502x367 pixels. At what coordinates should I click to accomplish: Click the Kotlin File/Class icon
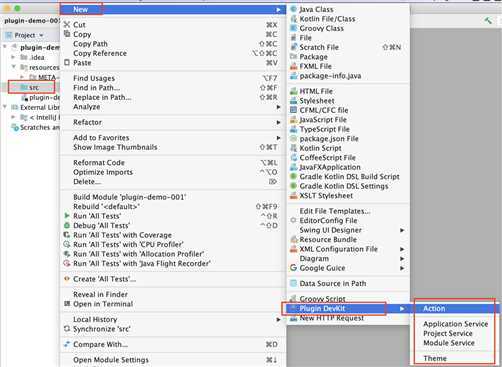(294, 19)
